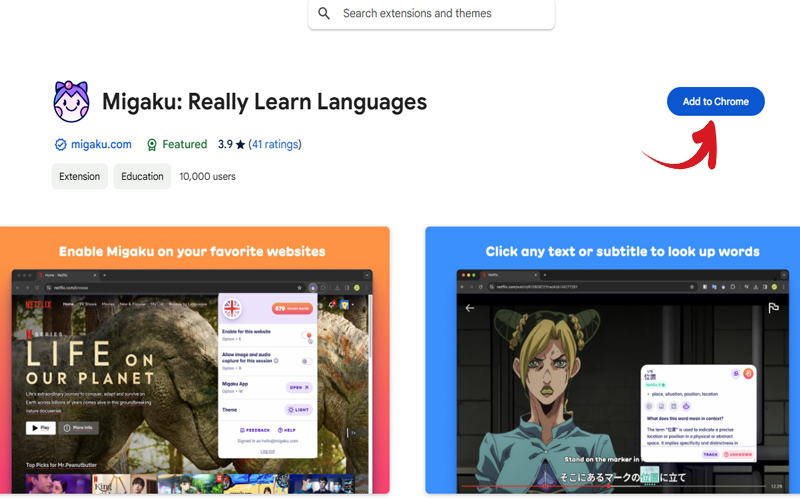Click the Featured badge icon
The height and width of the screenshot is (500, 800).
(x=152, y=145)
